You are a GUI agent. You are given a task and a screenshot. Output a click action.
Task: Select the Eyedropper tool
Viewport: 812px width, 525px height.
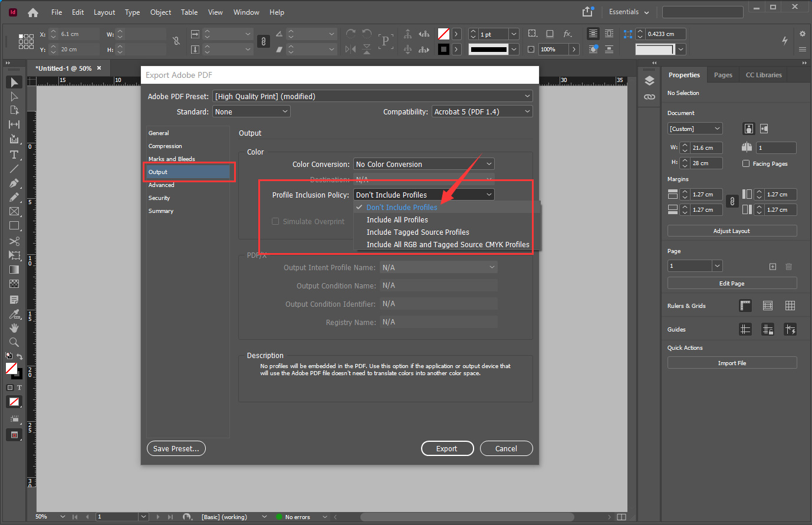14,314
